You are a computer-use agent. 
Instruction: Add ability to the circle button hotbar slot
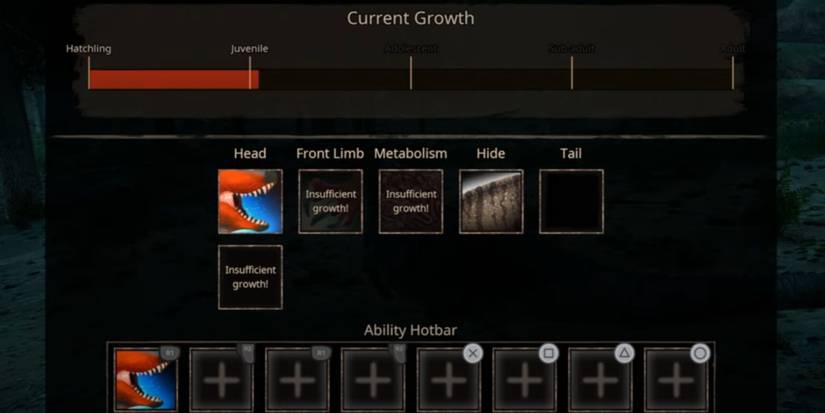click(x=676, y=379)
